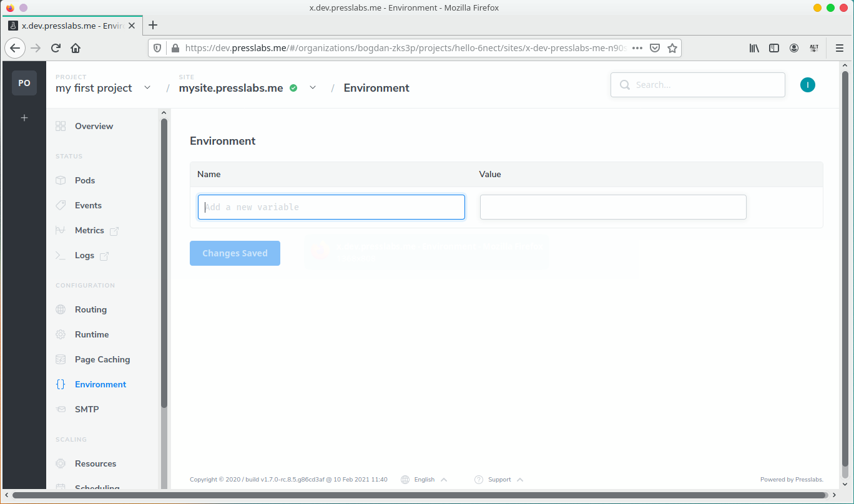Open the Page Caching database icon
Viewport: 854px width, 504px height.
click(61, 359)
